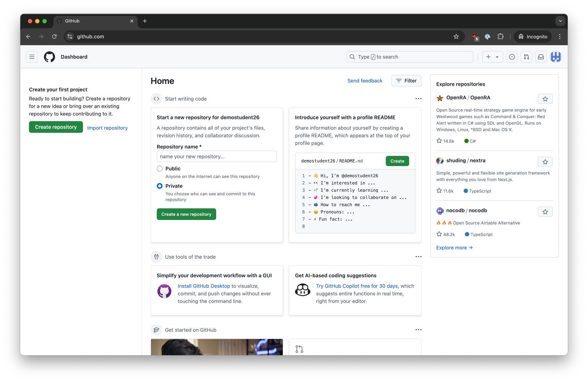This screenshot has height=382, width=588.
Task: Star the nocodb / nocodb repository
Action: click(x=545, y=212)
